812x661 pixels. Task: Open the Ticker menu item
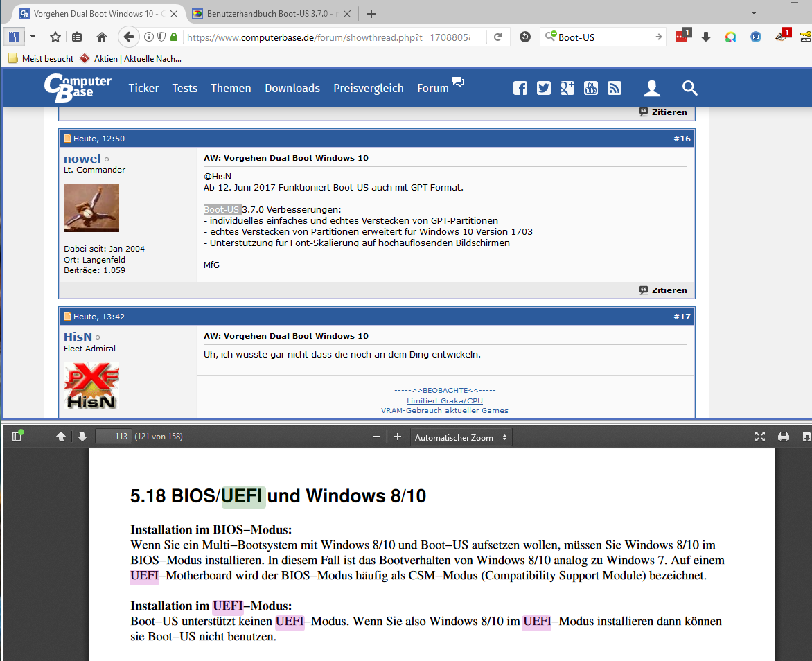(x=143, y=88)
